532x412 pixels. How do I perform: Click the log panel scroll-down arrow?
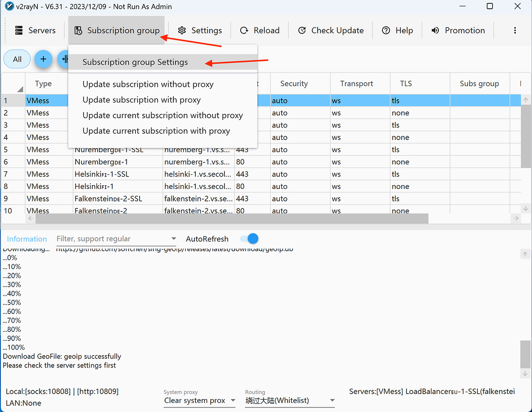pos(525,374)
